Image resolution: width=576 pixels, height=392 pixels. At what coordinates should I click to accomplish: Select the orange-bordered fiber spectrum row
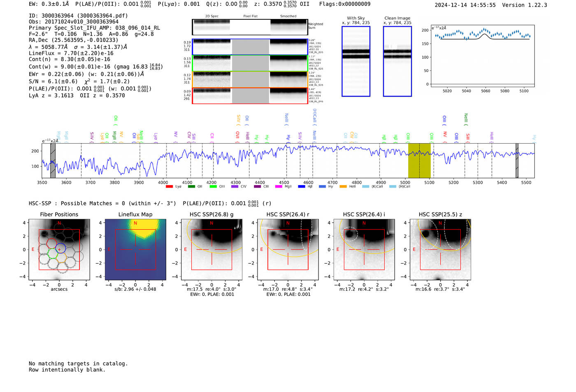coord(250,79)
